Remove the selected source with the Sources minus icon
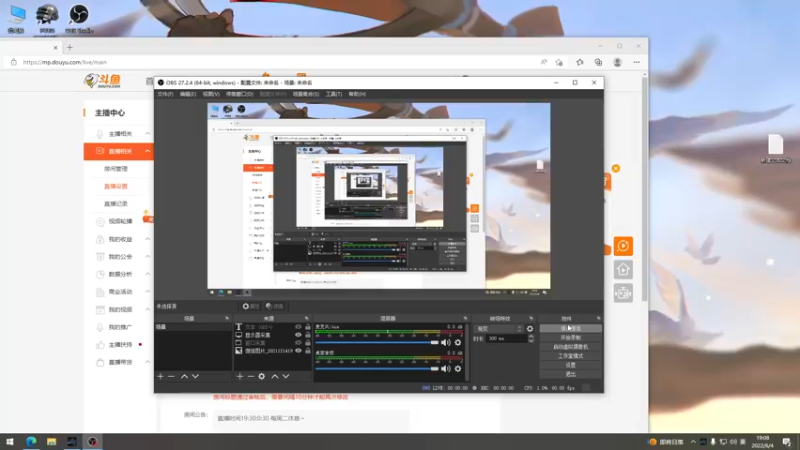This screenshot has width=800, height=450. pyautogui.click(x=251, y=377)
